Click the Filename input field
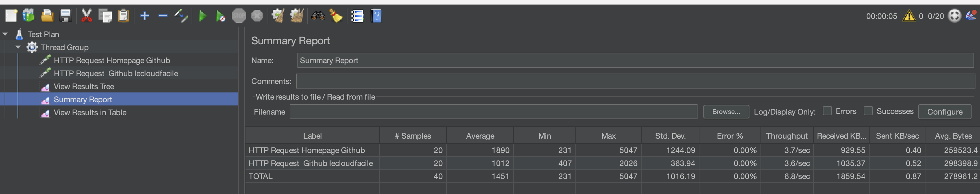The width and height of the screenshot is (980, 194). pos(493,112)
